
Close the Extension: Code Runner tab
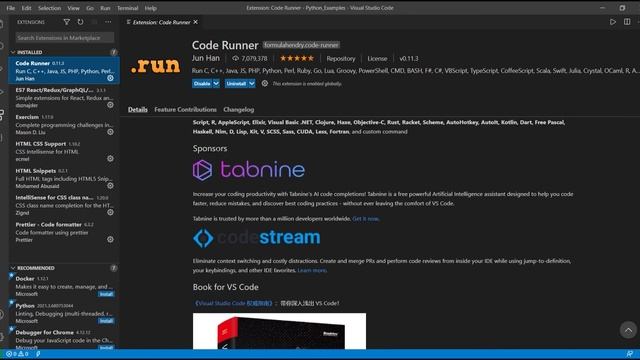(x=196, y=22)
